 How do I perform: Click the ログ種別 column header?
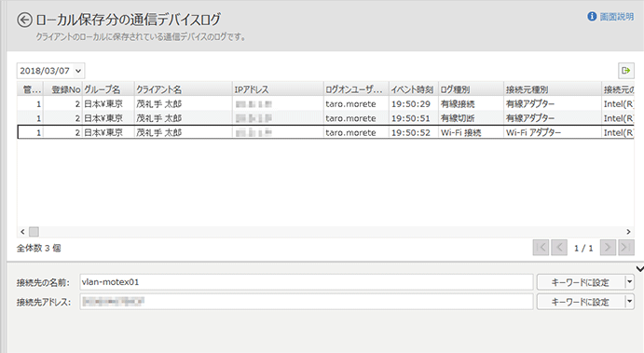coord(471,89)
